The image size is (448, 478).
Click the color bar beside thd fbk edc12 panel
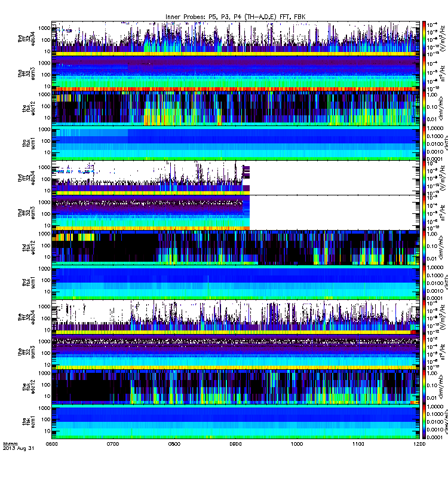(424, 247)
